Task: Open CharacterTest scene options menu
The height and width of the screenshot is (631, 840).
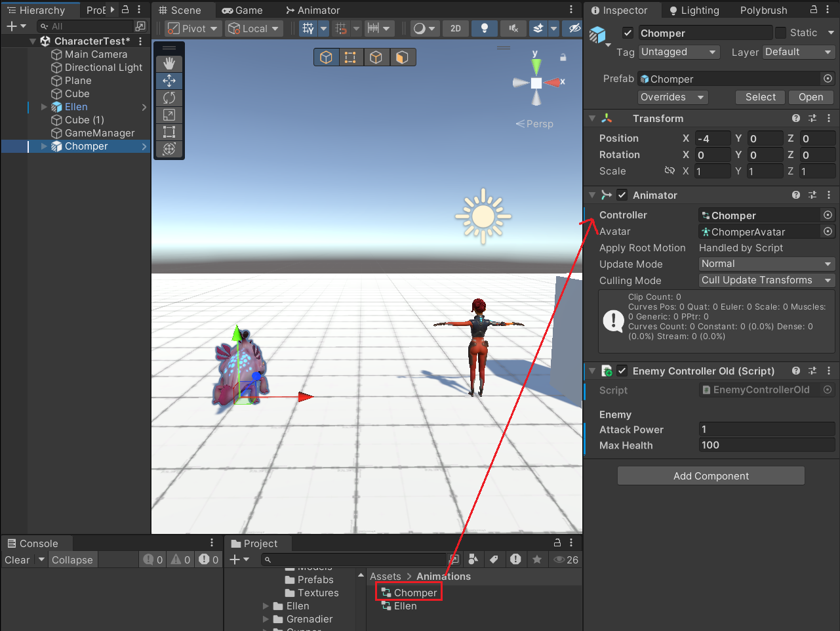Action: 140,41
